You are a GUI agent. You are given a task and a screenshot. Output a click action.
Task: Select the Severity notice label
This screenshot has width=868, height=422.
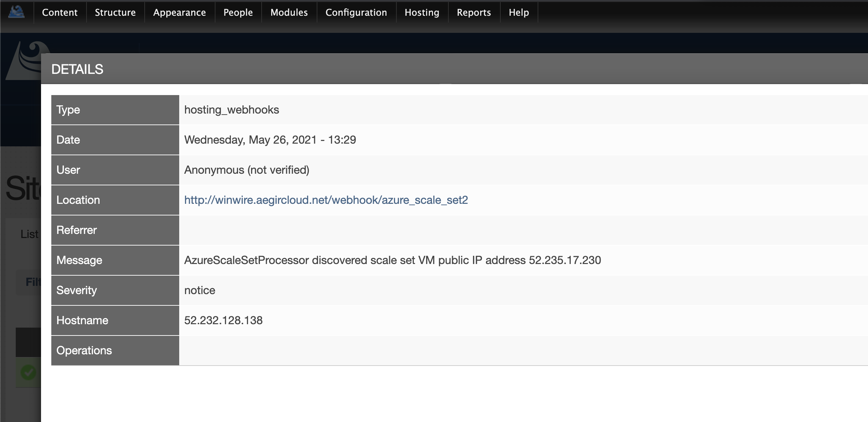200,290
